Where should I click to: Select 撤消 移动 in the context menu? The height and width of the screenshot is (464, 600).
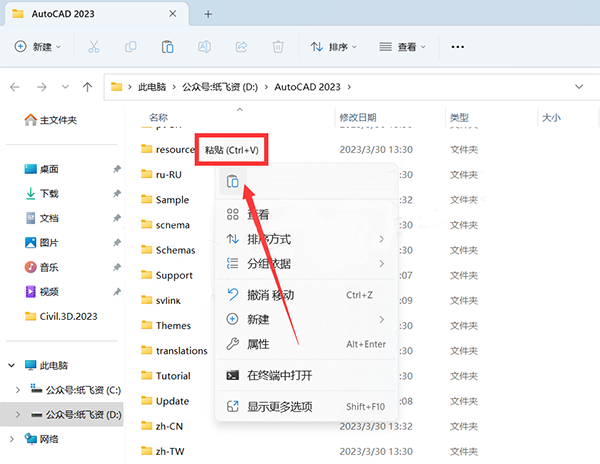pyautogui.click(x=306, y=295)
